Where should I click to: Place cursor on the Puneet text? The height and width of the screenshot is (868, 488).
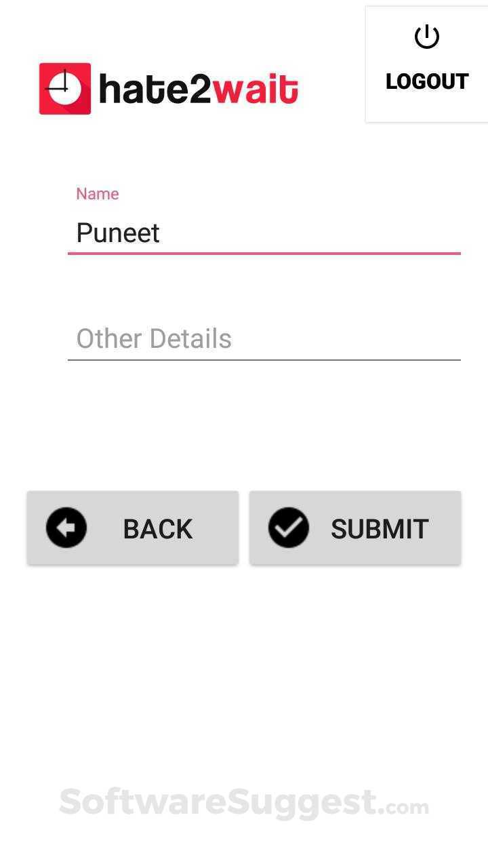(118, 233)
